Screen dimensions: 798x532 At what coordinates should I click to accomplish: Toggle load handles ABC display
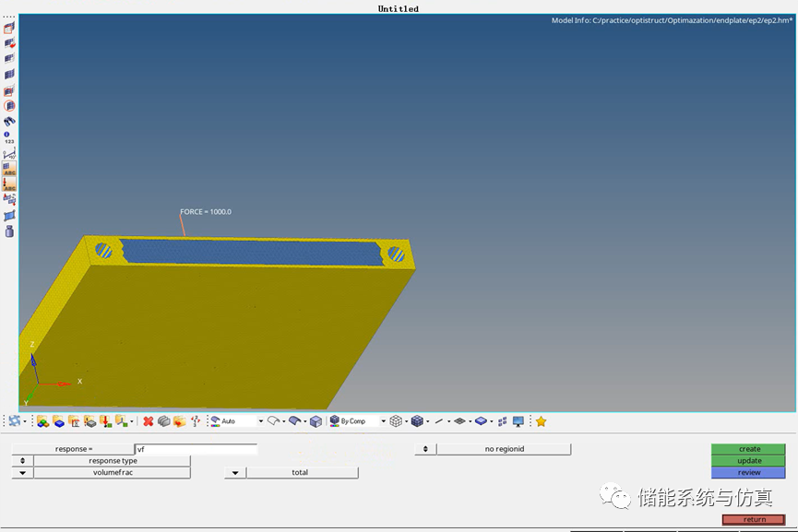pos(9,183)
